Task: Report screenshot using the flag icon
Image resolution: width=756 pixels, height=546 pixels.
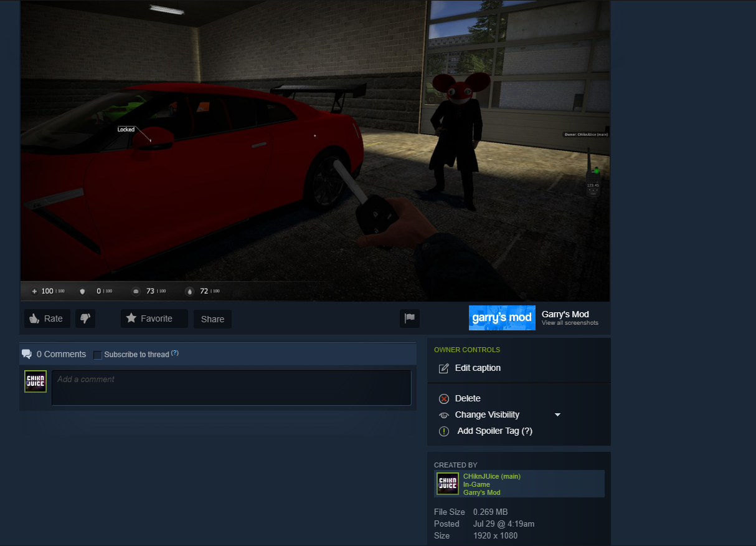Action: click(x=410, y=318)
